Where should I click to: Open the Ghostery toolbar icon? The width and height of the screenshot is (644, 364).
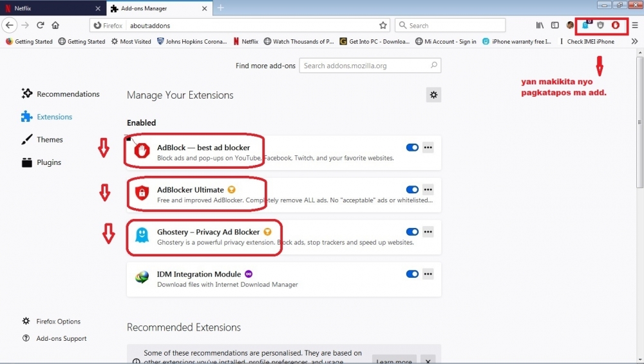585,25
